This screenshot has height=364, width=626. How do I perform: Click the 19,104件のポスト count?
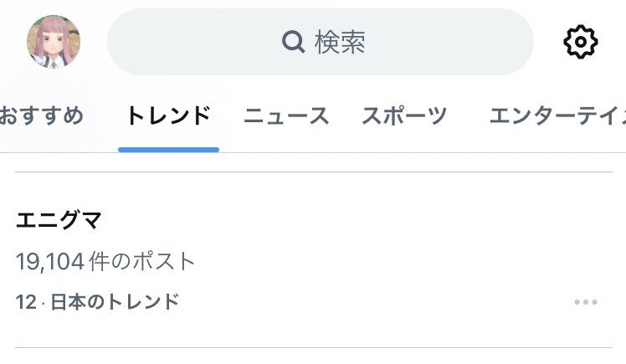(105, 262)
